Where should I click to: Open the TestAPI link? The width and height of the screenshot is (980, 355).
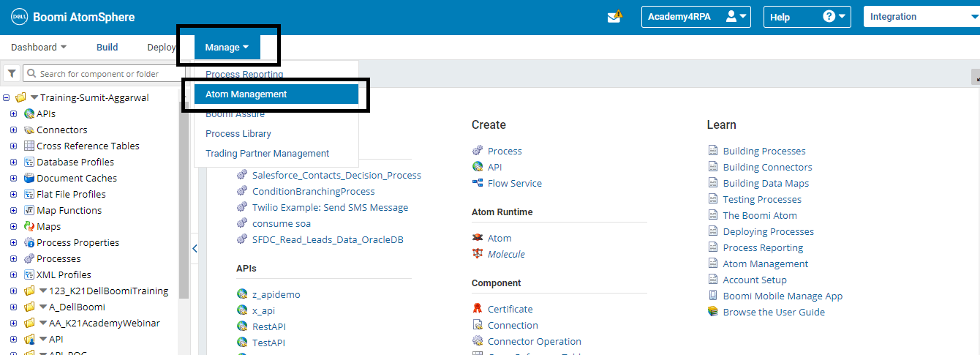[x=268, y=343]
